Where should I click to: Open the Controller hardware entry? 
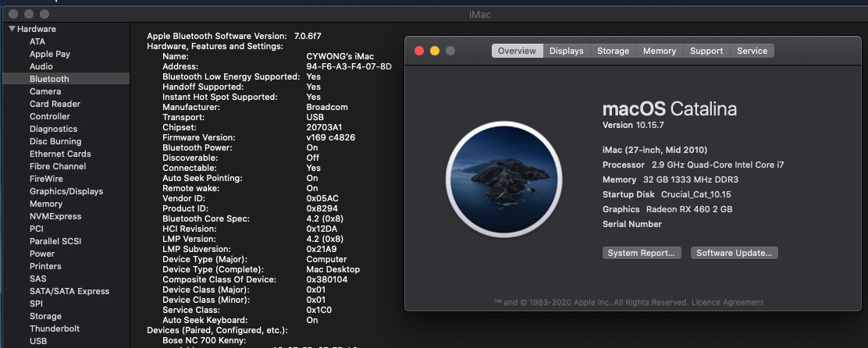pyautogui.click(x=50, y=116)
